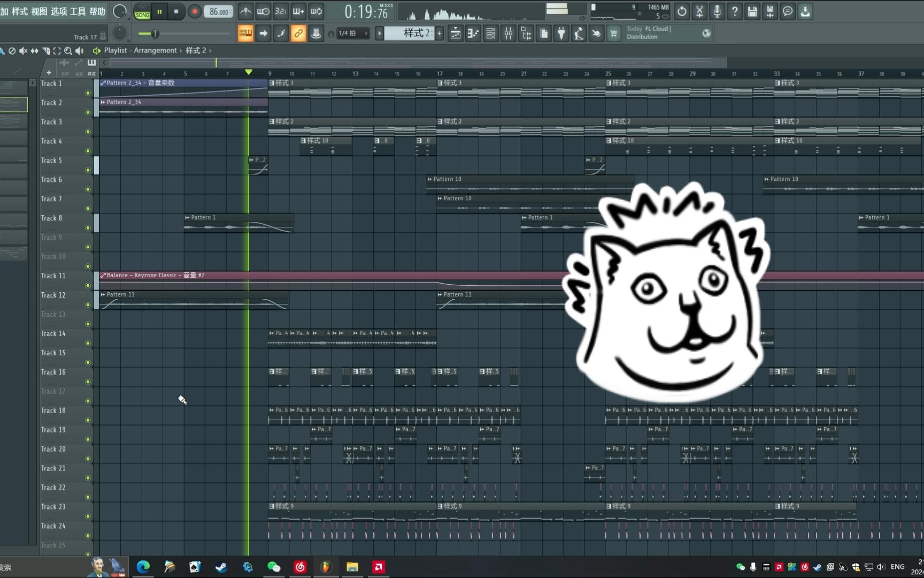Viewport: 924px width, 578px height.
Task: Add a new pattern with the plus button
Action: pyautogui.click(x=440, y=33)
